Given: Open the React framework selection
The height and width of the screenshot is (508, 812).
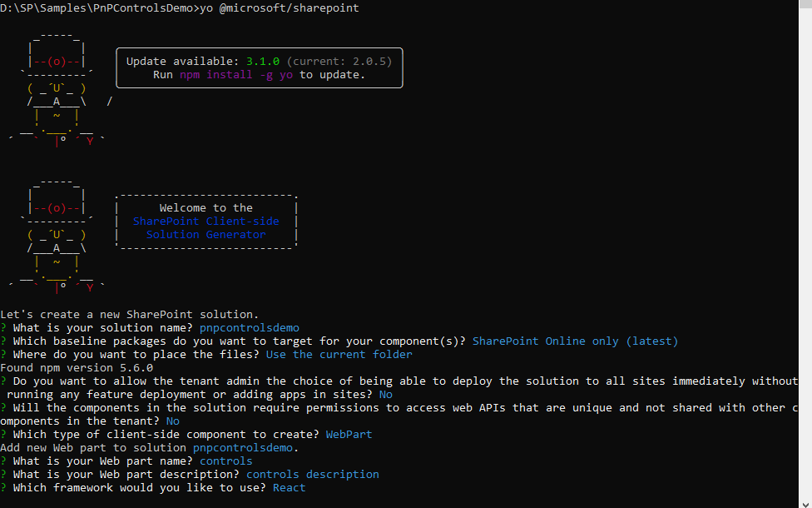Looking at the screenshot, I should pyautogui.click(x=289, y=487).
